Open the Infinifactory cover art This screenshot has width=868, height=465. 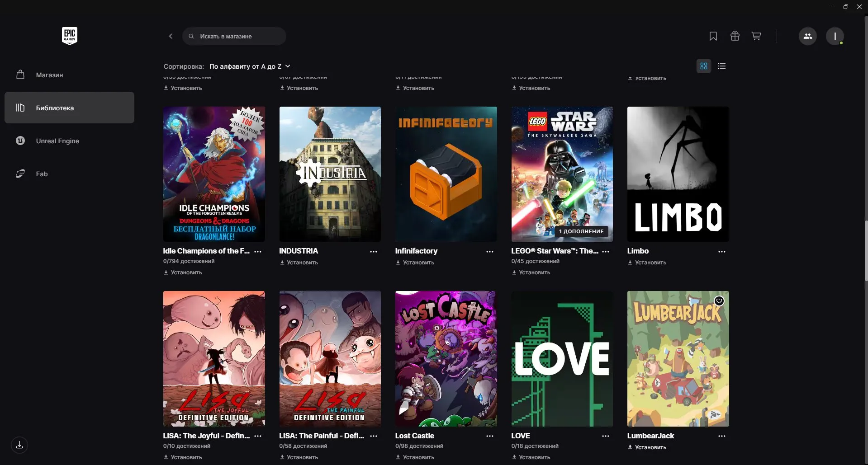point(446,174)
